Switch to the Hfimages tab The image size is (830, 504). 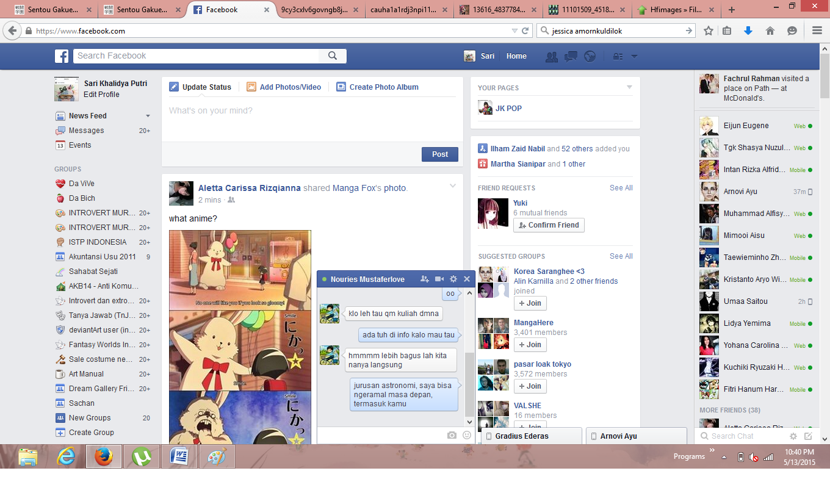pyautogui.click(x=676, y=10)
